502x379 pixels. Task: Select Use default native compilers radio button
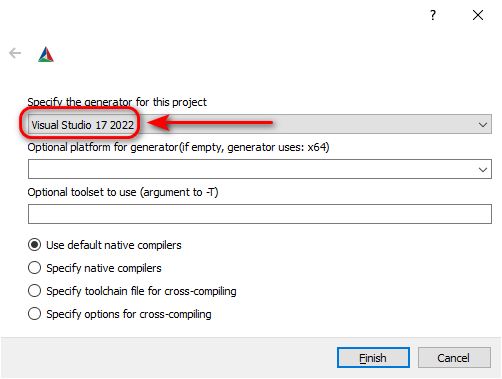pos(34,245)
